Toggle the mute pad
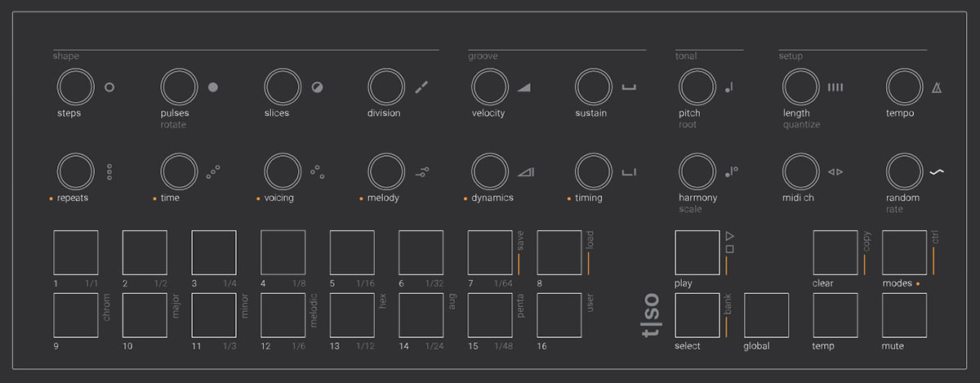This screenshot has height=383, width=980. (904, 315)
